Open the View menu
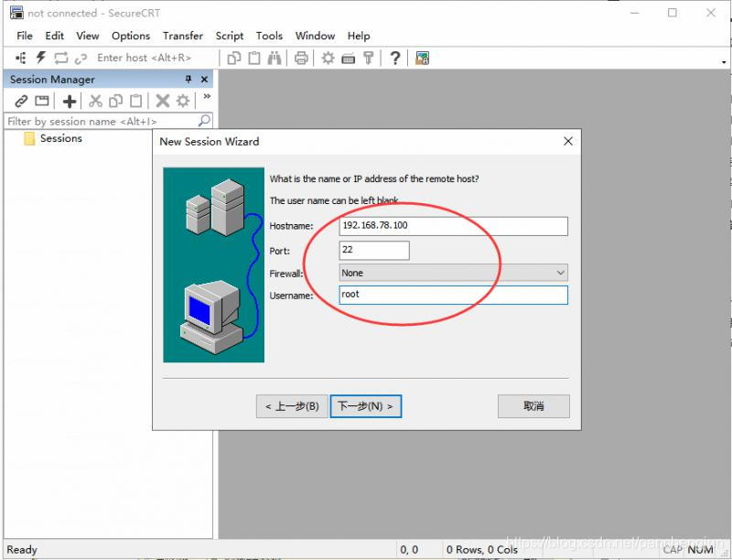 click(87, 36)
